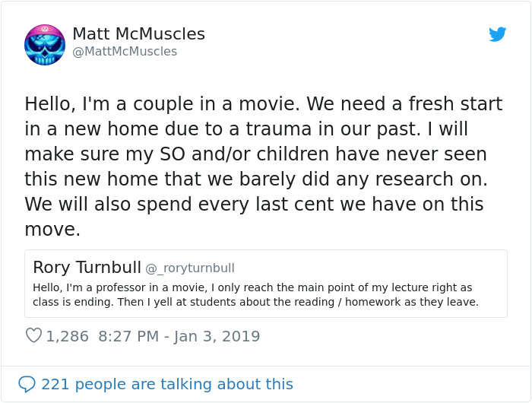Click the speech bubble reply icon
The width and height of the screenshot is (532, 403).
tap(27, 384)
